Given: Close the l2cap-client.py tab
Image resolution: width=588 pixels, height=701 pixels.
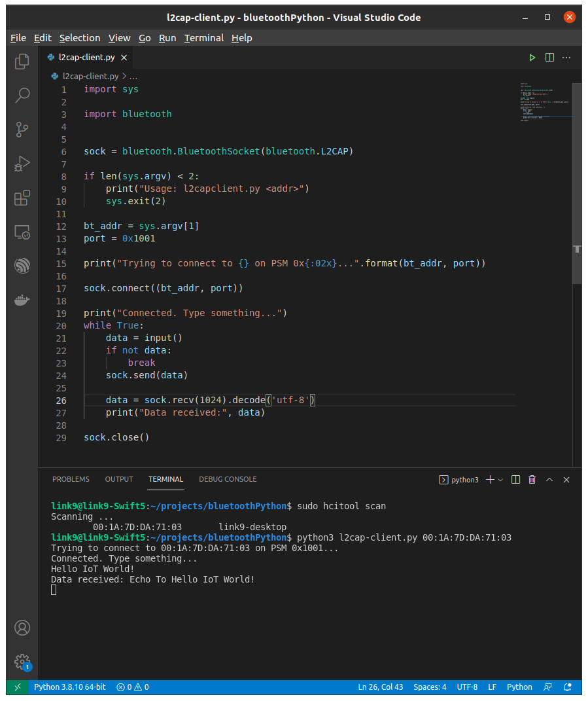Looking at the screenshot, I should click(x=124, y=58).
